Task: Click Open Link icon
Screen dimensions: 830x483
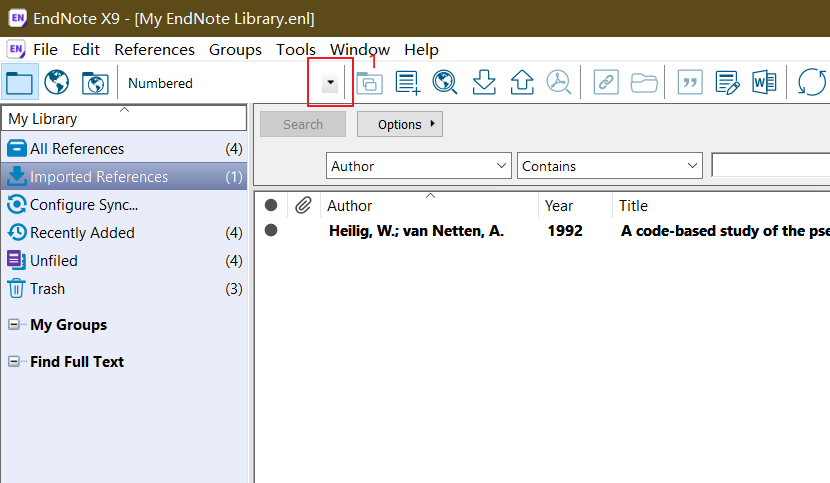Action: tap(606, 83)
